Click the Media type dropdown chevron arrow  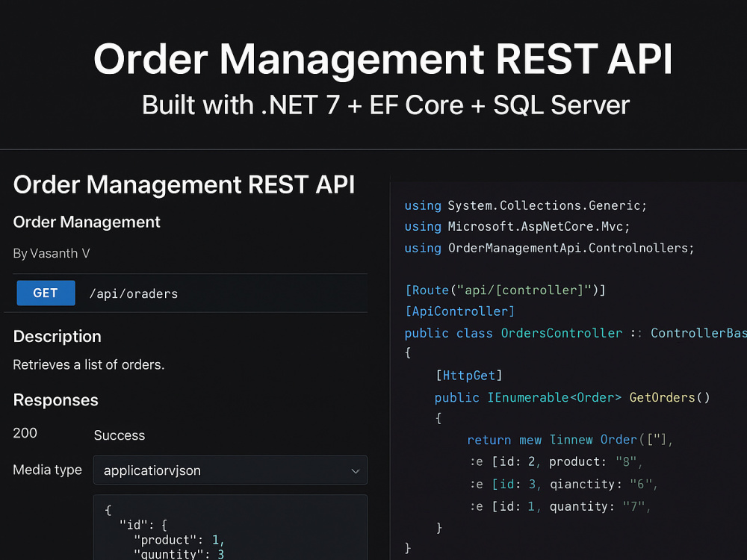pos(356,471)
